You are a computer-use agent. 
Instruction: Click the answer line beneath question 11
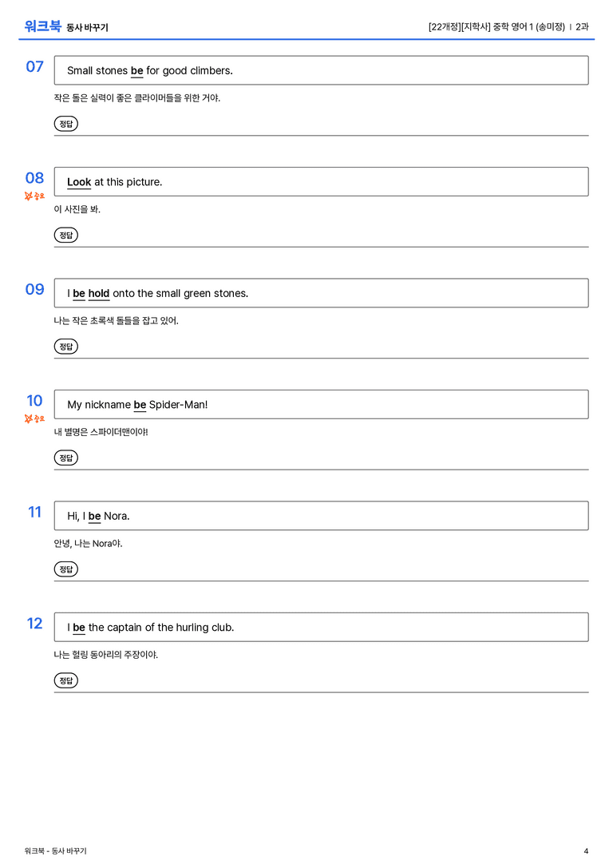click(321, 581)
